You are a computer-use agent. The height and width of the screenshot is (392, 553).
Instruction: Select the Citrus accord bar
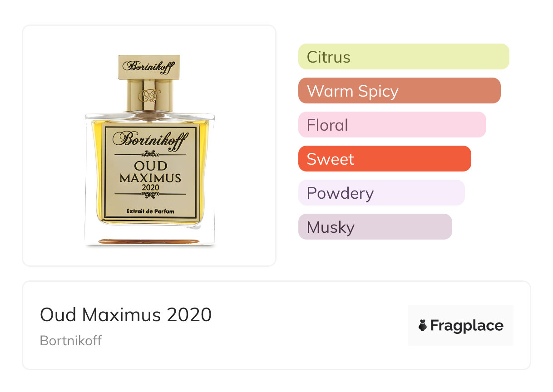[x=404, y=57]
